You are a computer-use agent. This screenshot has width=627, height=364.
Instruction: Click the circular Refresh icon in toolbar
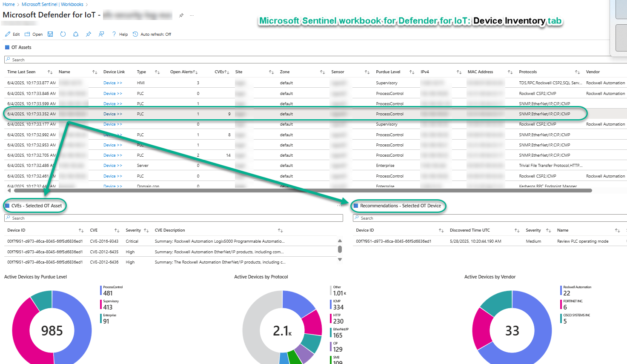point(63,34)
